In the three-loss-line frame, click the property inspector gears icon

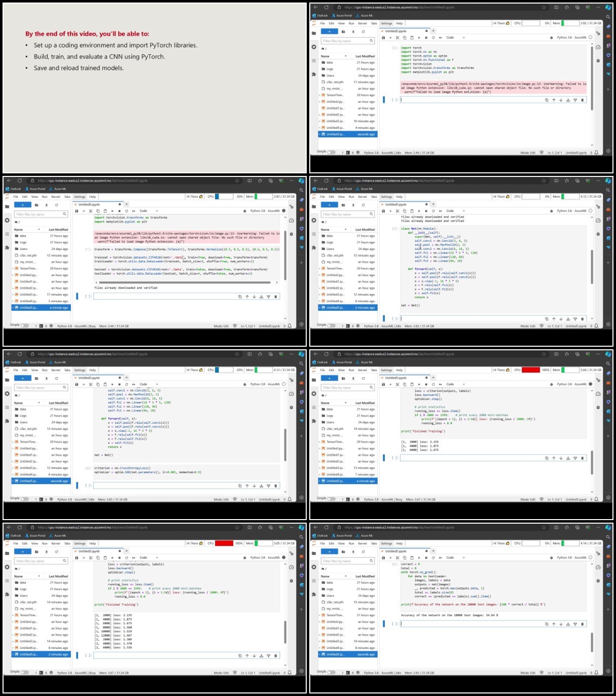pyautogui.click(x=598, y=380)
